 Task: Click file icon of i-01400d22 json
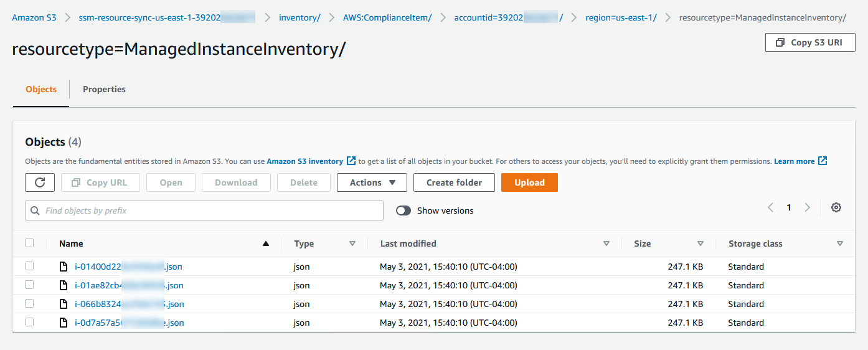coord(63,267)
